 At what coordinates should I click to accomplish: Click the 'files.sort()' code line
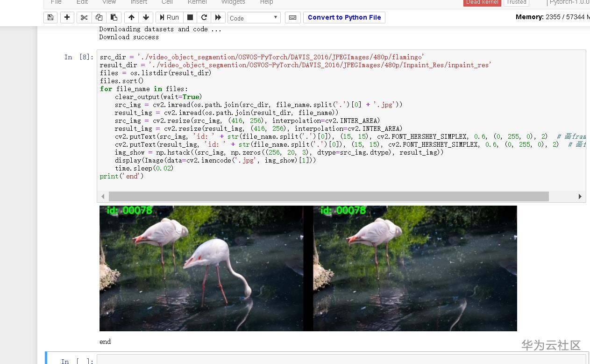pyautogui.click(x=121, y=81)
